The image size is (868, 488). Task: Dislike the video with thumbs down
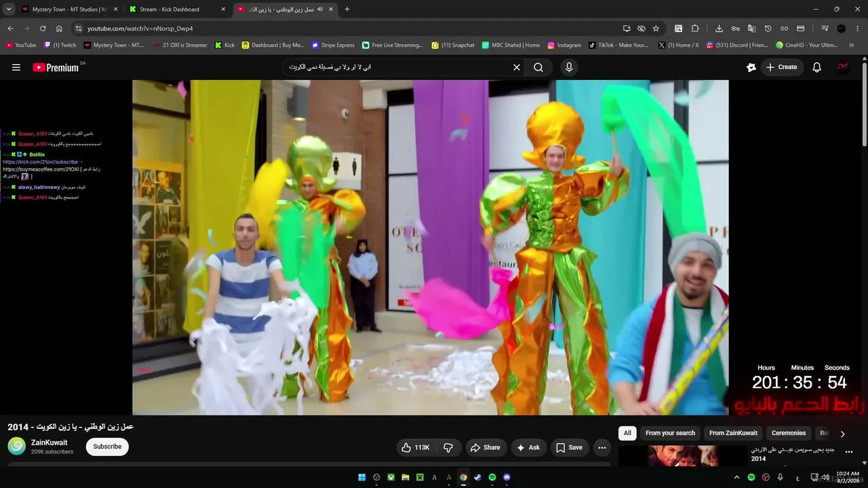coord(448,447)
